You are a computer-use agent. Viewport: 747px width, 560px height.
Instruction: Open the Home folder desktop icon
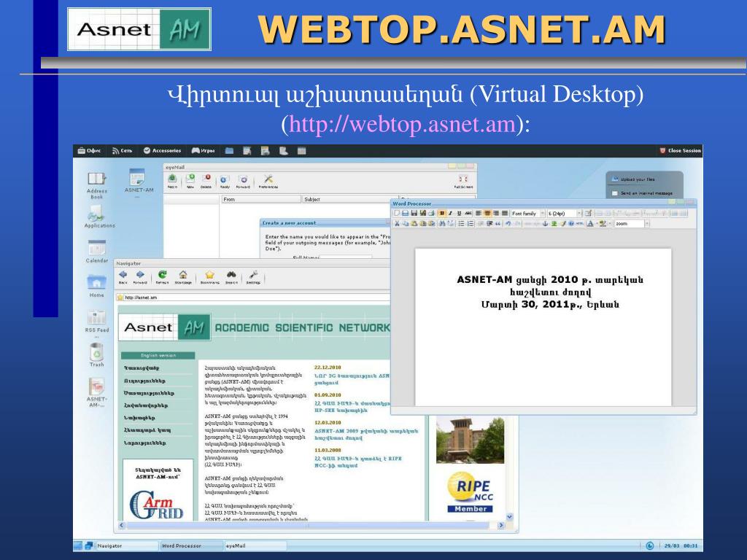pyautogui.click(x=97, y=286)
